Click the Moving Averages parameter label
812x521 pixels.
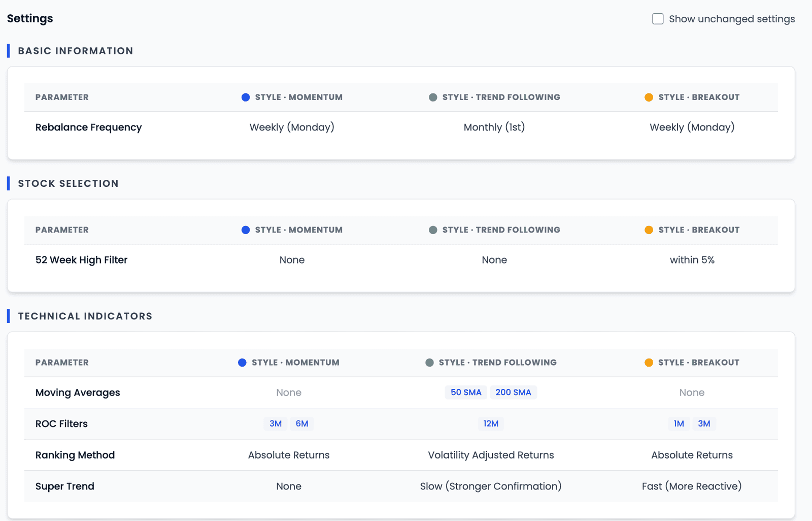[x=78, y=393]
